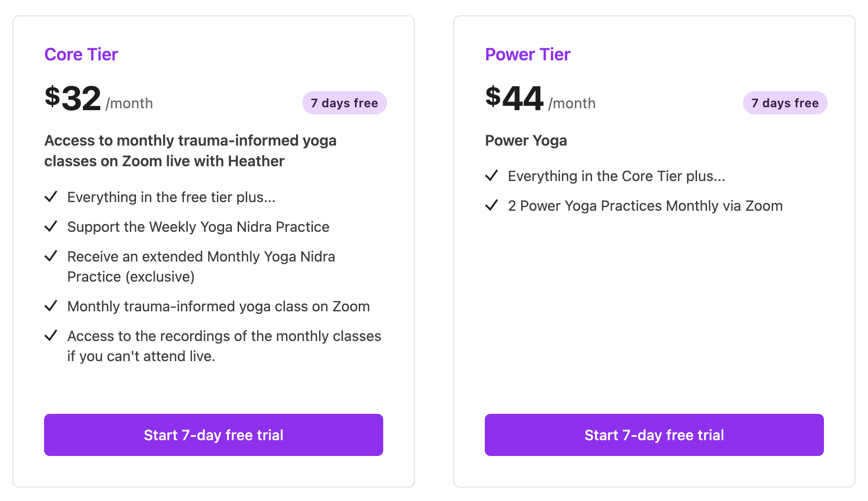Click checkmark next to extended Monthly Yoga Nidra
This screenshot has width=868, height=501.
(x=51, y=256)
